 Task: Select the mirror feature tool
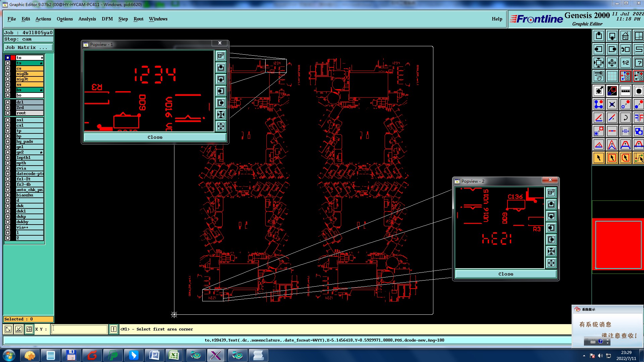639,118
